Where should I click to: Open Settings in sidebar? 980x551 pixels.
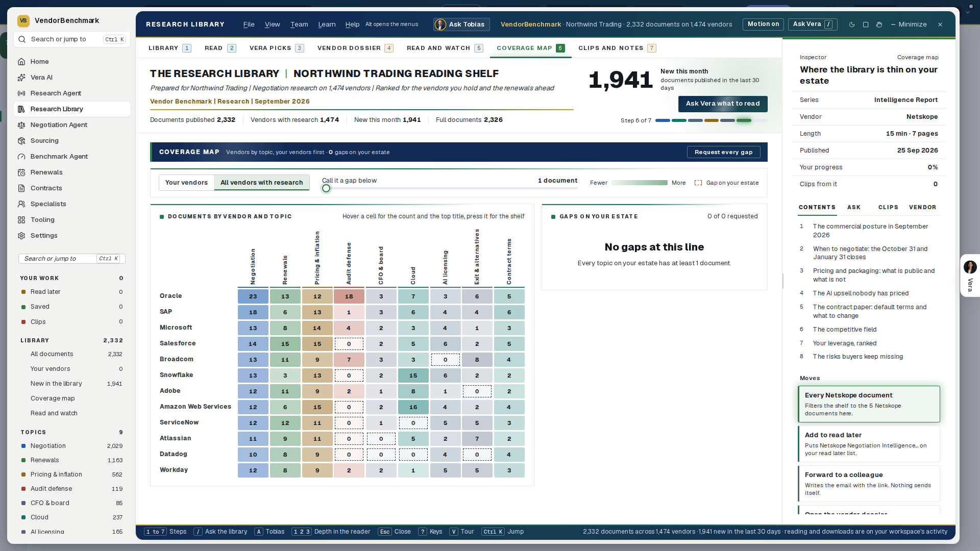pyautogui.click(x=71, y=236)
